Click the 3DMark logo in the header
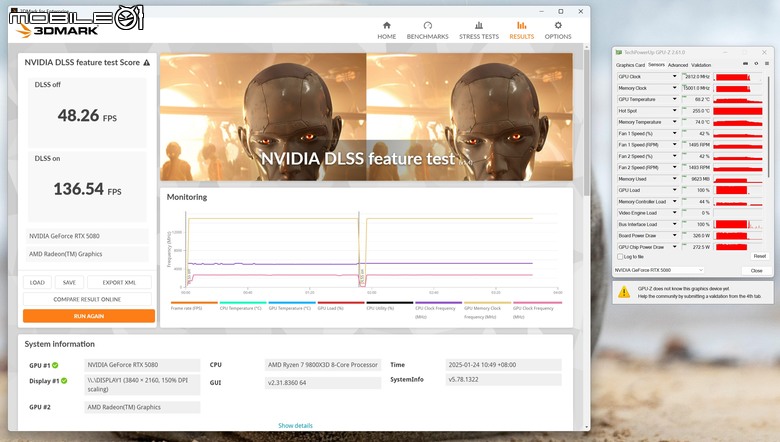Image resolution: width=780 pixels, height=442 pixels. (x=58, y=30)
